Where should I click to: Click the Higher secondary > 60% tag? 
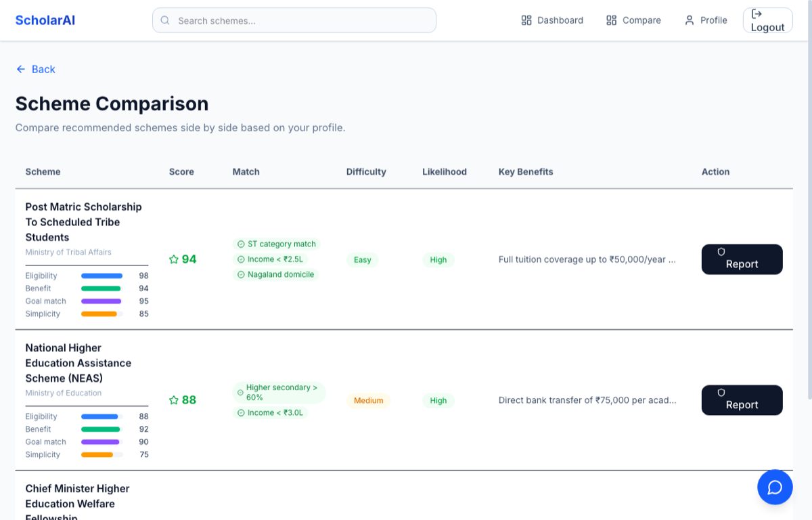pos(279,393)
